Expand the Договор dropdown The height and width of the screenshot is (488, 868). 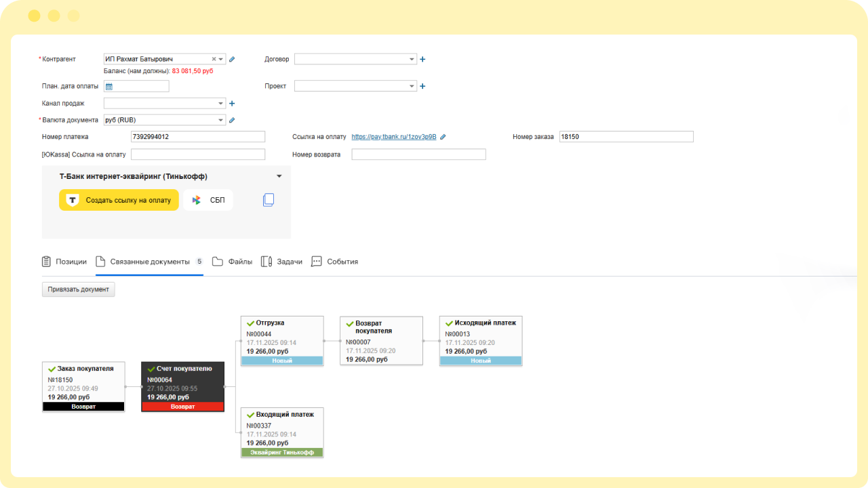coord(412,59)
